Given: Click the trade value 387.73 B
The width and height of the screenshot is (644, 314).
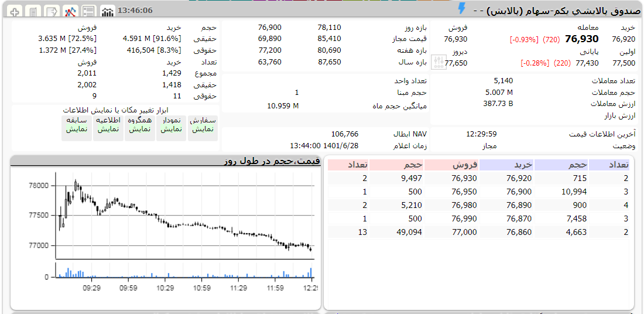Looking at the screenshot, I should pyautogui.click(x=498, y=104).
